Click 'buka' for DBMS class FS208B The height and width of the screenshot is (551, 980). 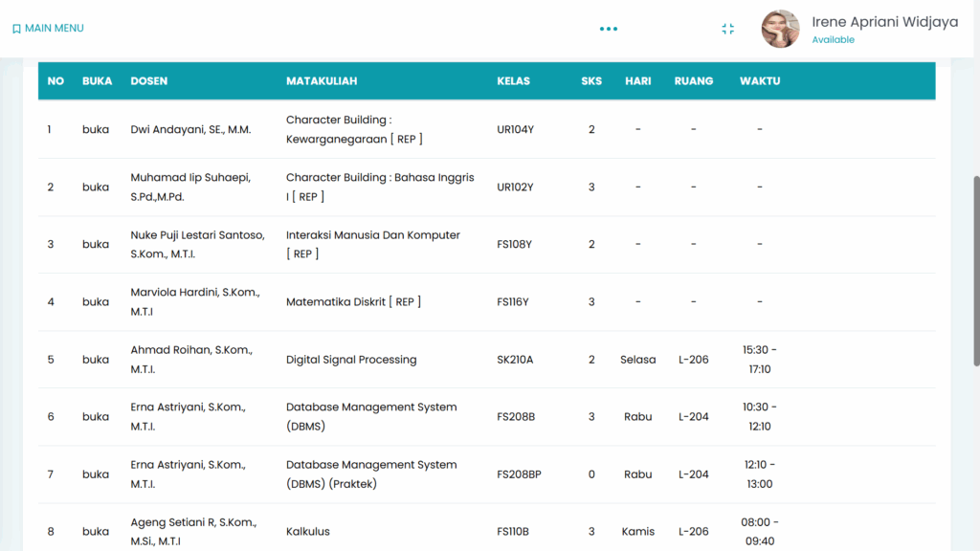click(96, 417)
